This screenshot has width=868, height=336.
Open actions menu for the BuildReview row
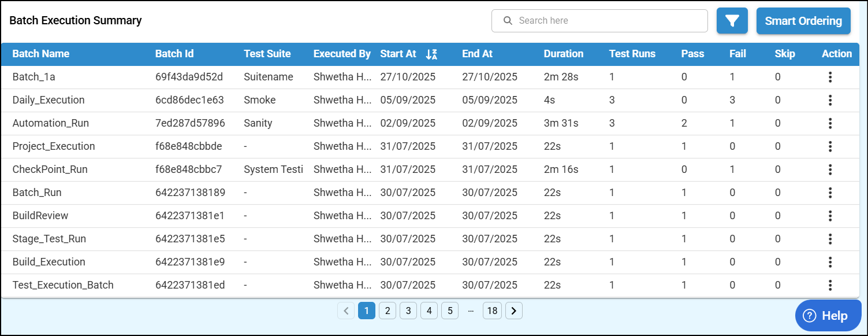click(x=830, y=216)
